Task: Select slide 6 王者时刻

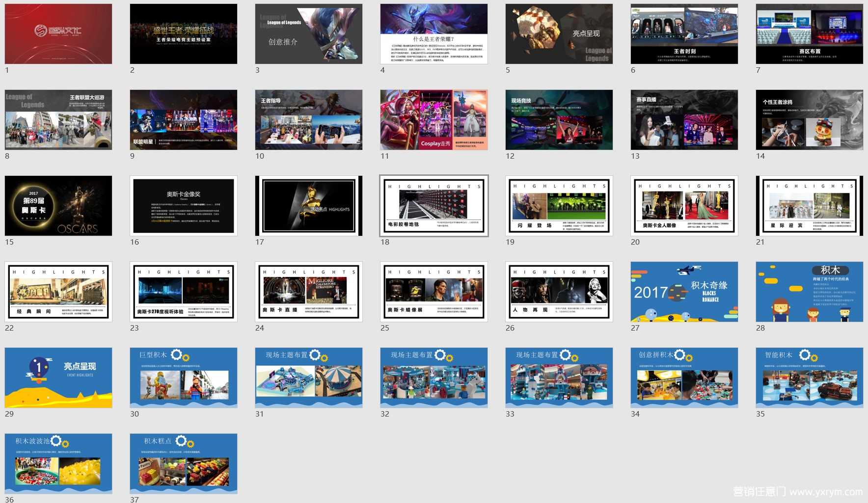Action: 684,34
